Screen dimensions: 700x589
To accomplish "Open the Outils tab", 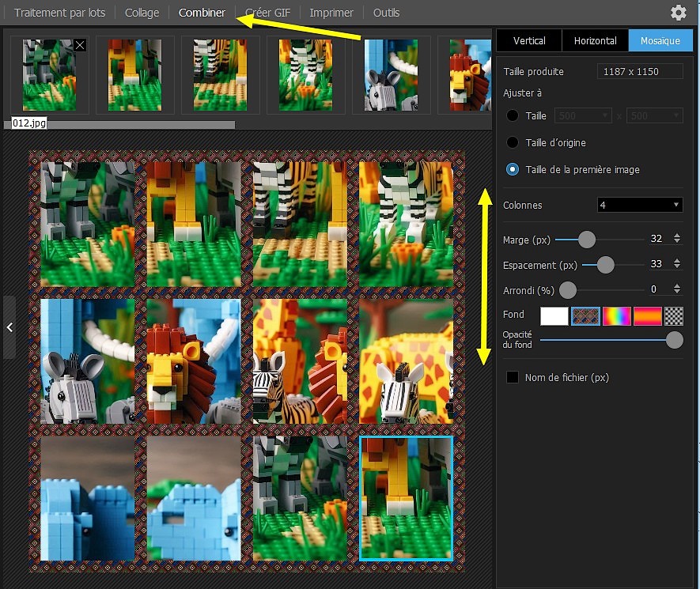I will point(386,13).
